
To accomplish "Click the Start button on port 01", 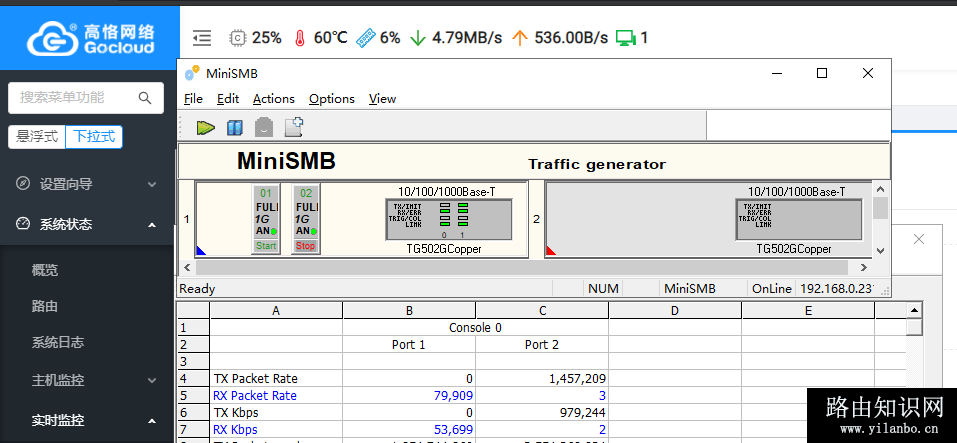I will pyautogui.click(x=265, y=246).
